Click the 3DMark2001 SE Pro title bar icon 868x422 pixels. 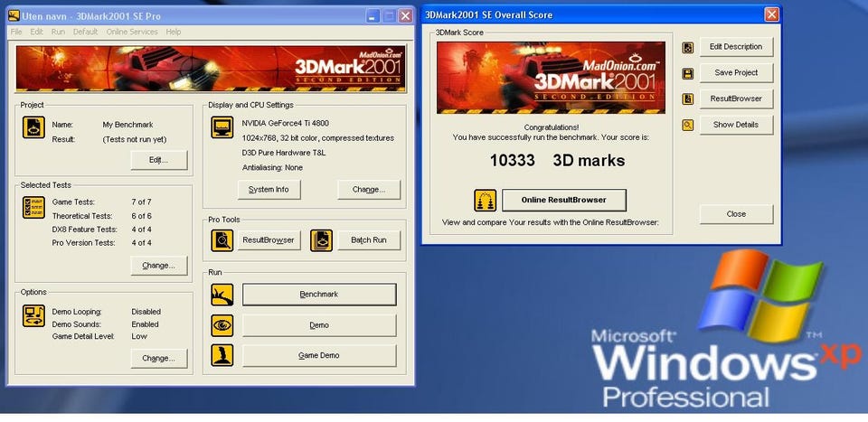tap(14, 16)
